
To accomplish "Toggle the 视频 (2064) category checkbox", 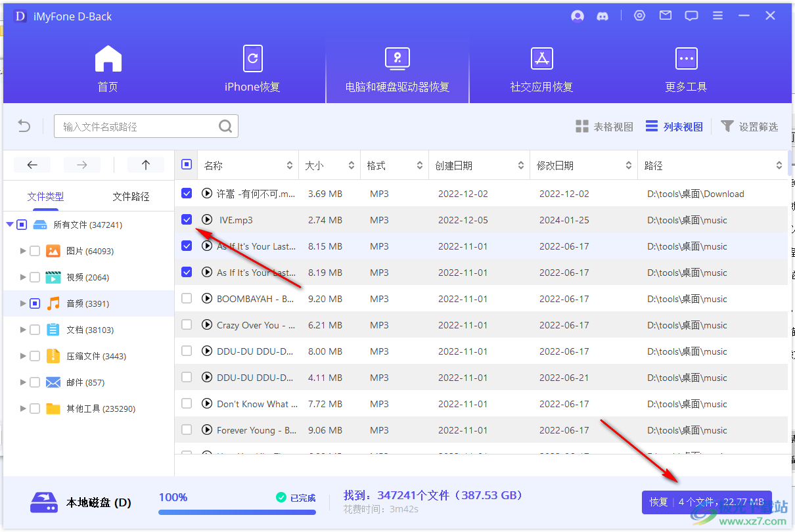I will [x=35, y=277].
